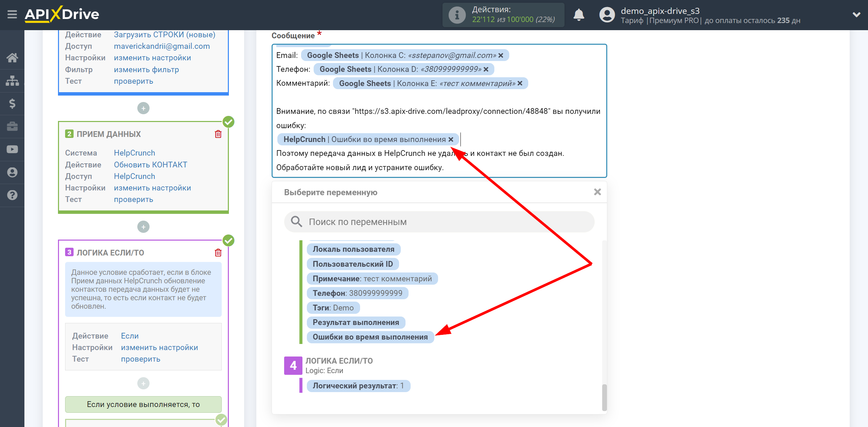
Task: Insert the Ошибки во время выполнения variable
Action: (x=370, y=337)
